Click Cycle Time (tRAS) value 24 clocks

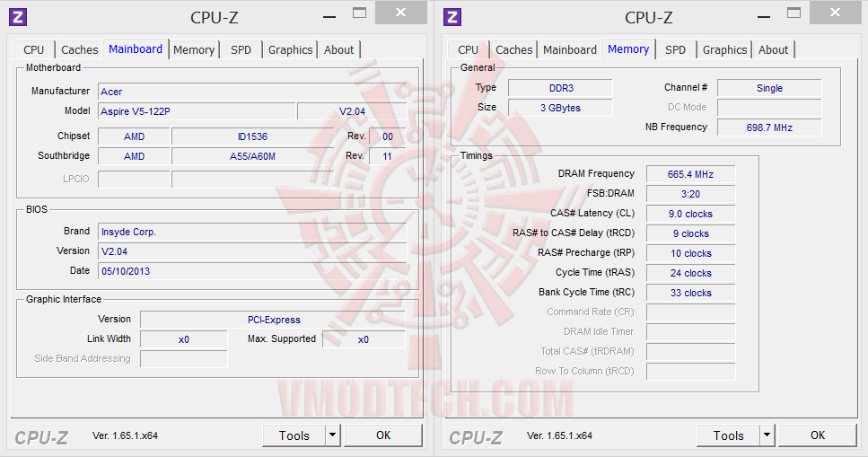tap(691, 273)
